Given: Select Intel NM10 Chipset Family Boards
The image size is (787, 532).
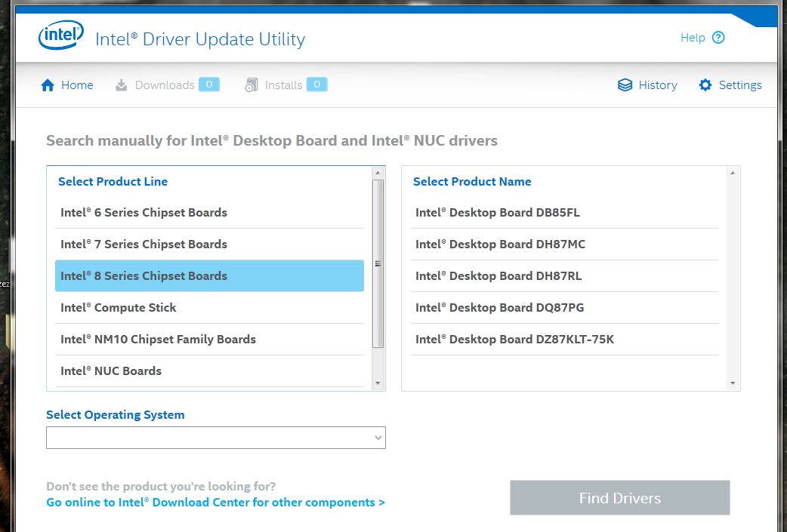Looking at the screenshot, I should pyautogui.click(x=209, y=339).
